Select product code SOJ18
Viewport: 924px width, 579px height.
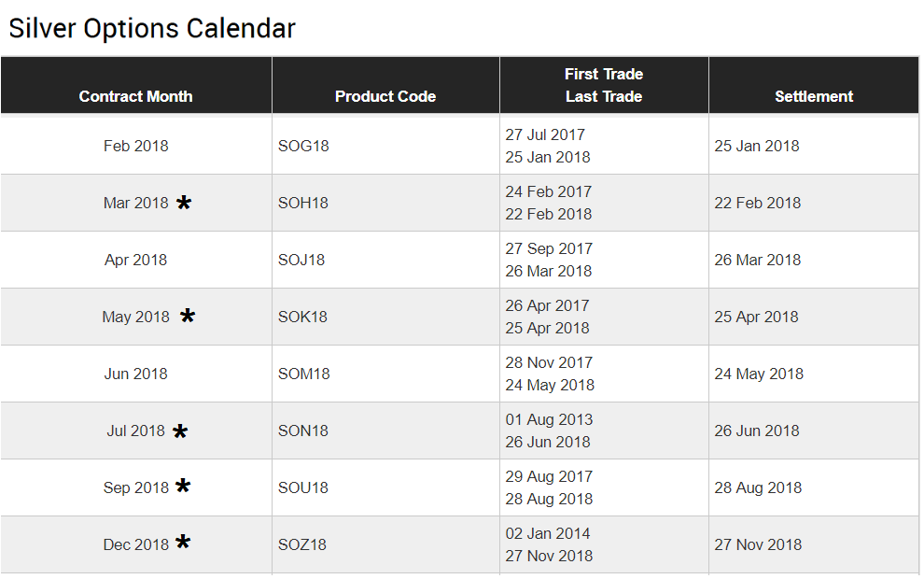pos(301,260)
